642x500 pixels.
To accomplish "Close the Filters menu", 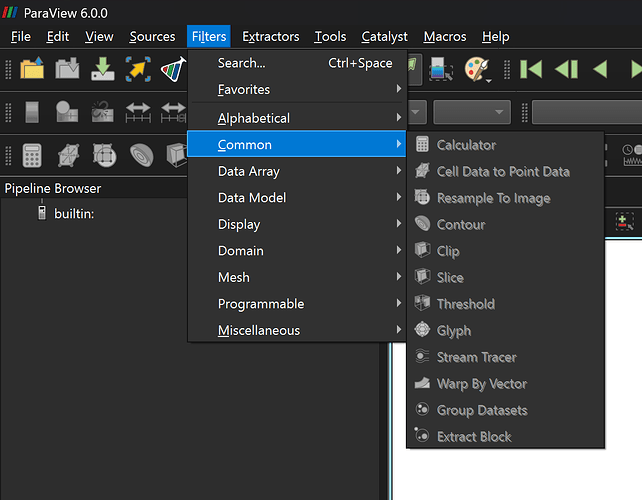I will (209, 36).
